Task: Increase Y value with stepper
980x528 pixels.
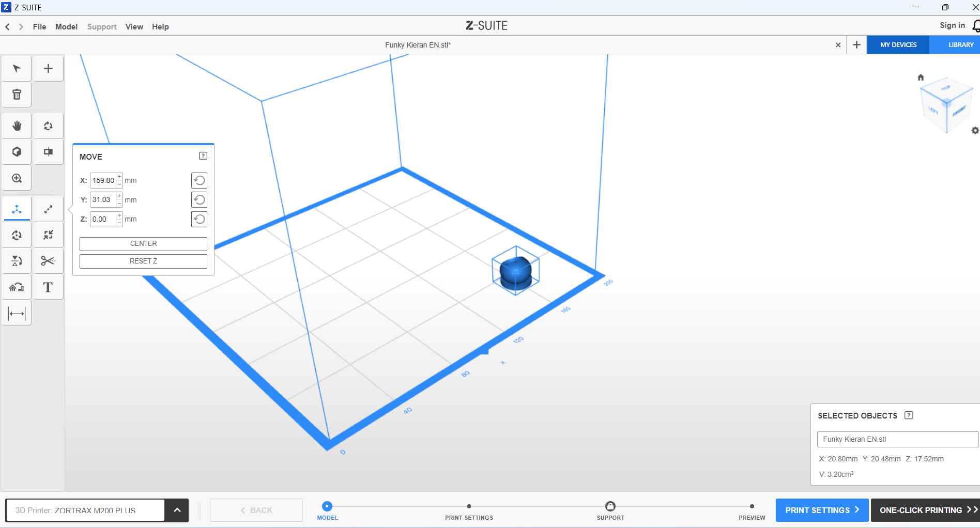Action: [119, 196]
